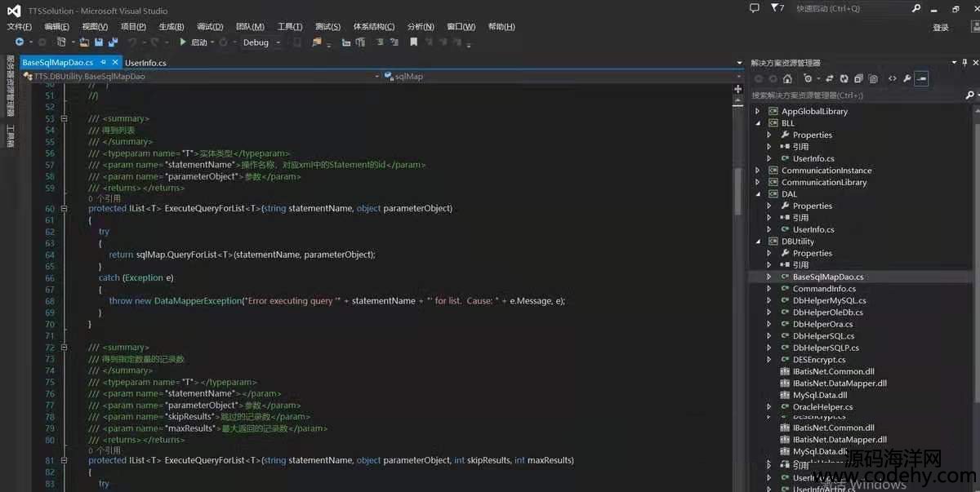This screenshot has width=980, height=492.
Task: Click the Solution Explorer search field
Action: [856, 95]
